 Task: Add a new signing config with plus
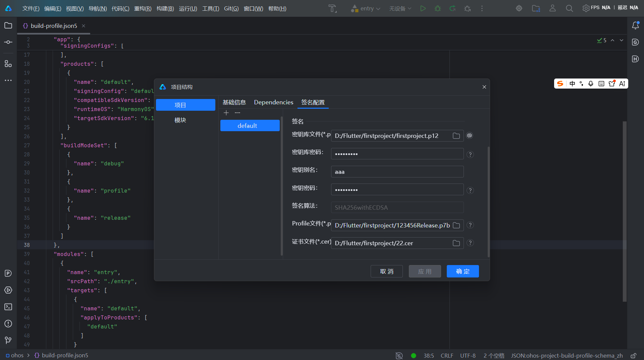pyautogui.click(x=226, y=113)
